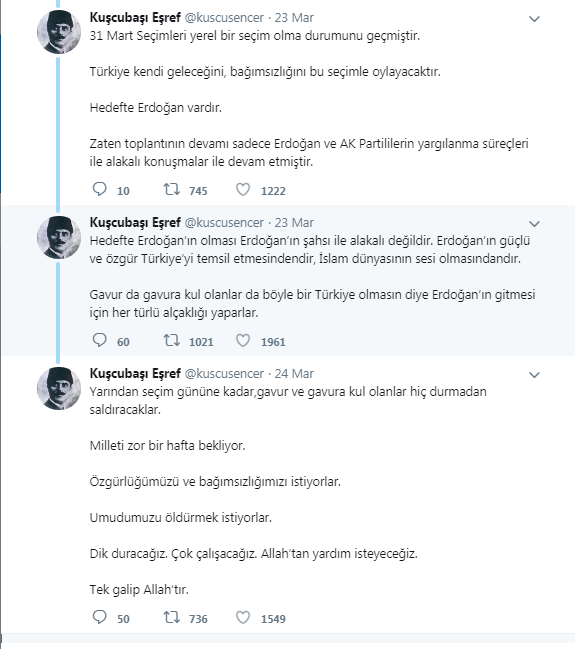Reply to the tweet with 60 replies
The image size is (575, 649).
point(99,340)
